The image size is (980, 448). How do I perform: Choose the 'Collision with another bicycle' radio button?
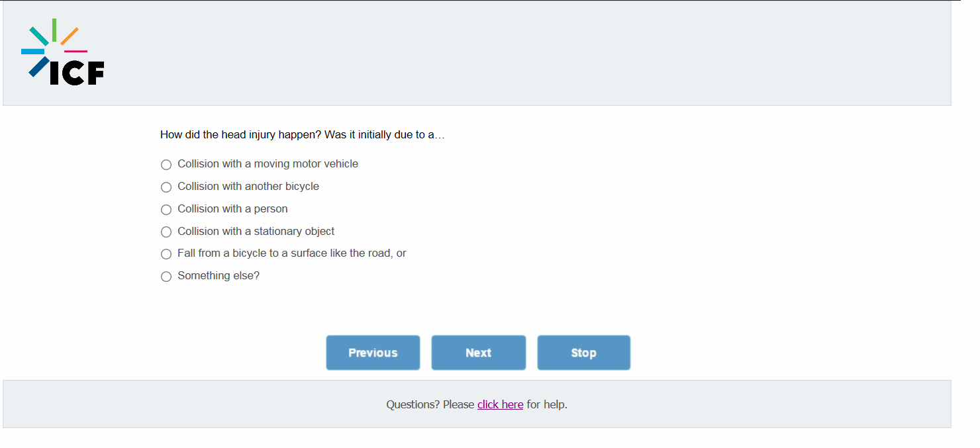tap(166, 187)
